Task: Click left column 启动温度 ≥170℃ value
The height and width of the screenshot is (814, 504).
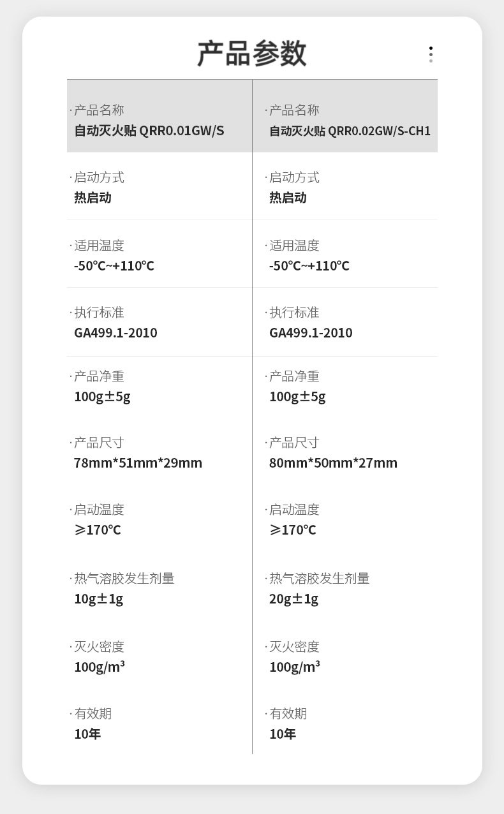Action: point(98,530)
